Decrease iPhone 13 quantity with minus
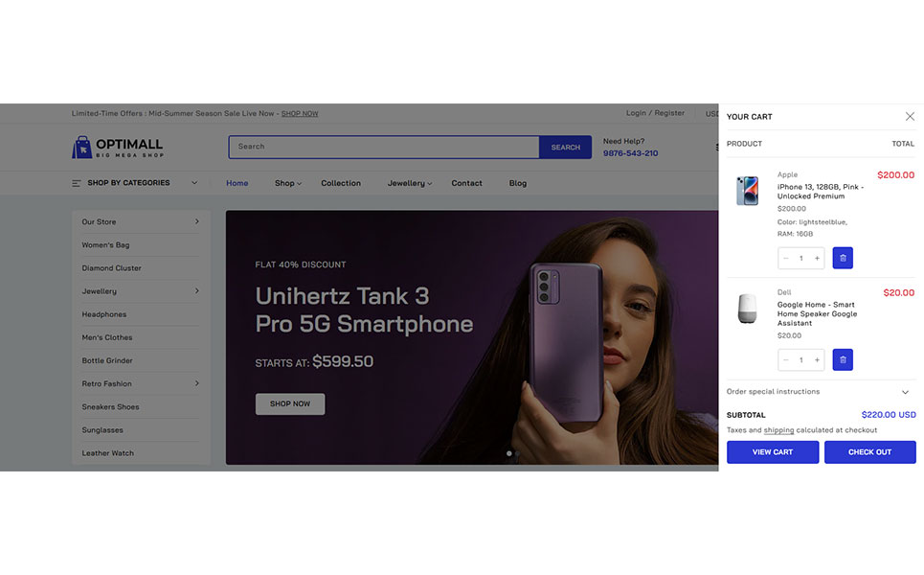Image resolution: width=924 pixels, height=575 pixels. click(x=786, y=258)
